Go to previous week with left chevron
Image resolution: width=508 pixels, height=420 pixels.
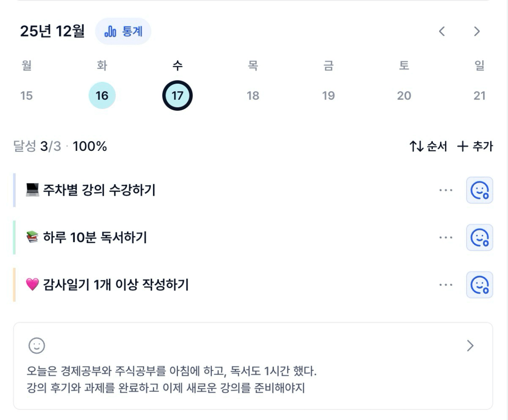[442, 32]
